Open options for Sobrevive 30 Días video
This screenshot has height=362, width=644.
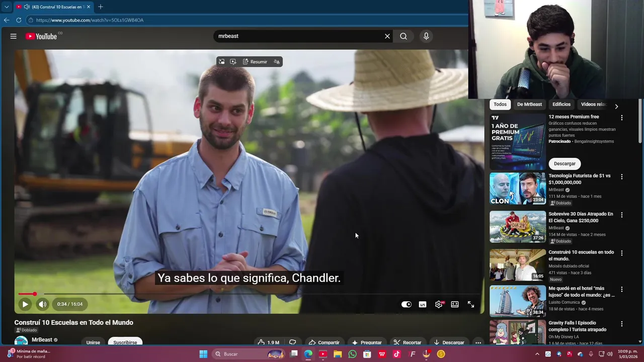tap(622, 215)
